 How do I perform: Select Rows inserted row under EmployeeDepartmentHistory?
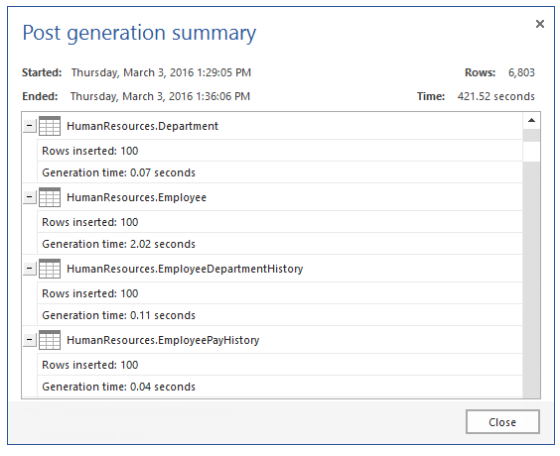pos(280,294)
